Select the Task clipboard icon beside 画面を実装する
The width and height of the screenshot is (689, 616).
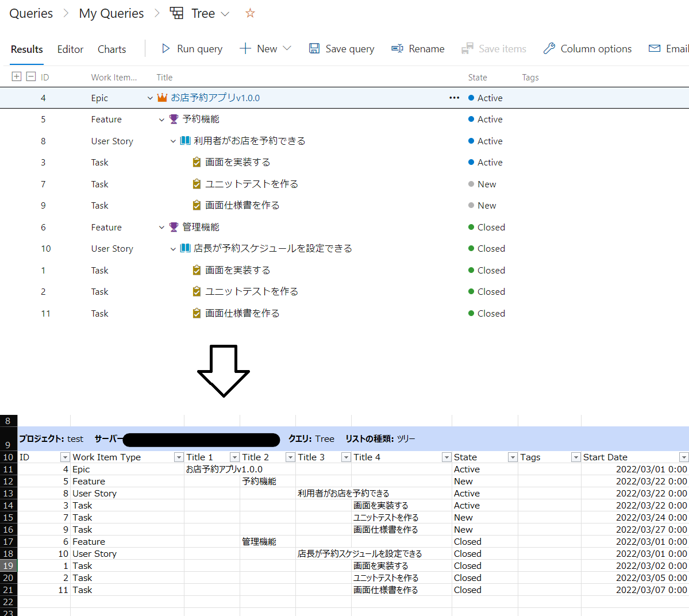coord(197,162)
